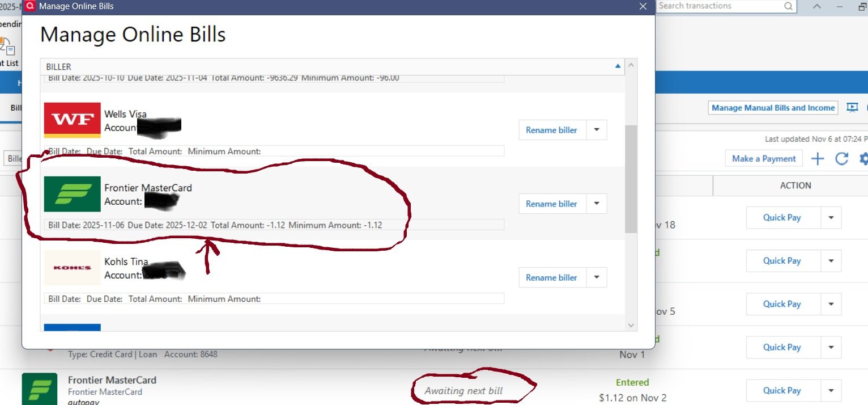This screenshot has height=405, width=868.
Task: Rename biller for Kohls Tina
Action: [x=551, y=277]
